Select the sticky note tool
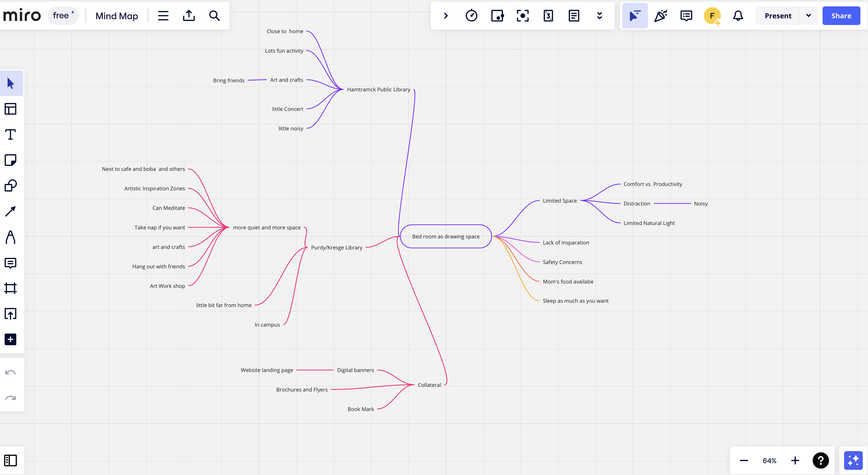This screenshot has height=475, width=868. tap(10, 160)
